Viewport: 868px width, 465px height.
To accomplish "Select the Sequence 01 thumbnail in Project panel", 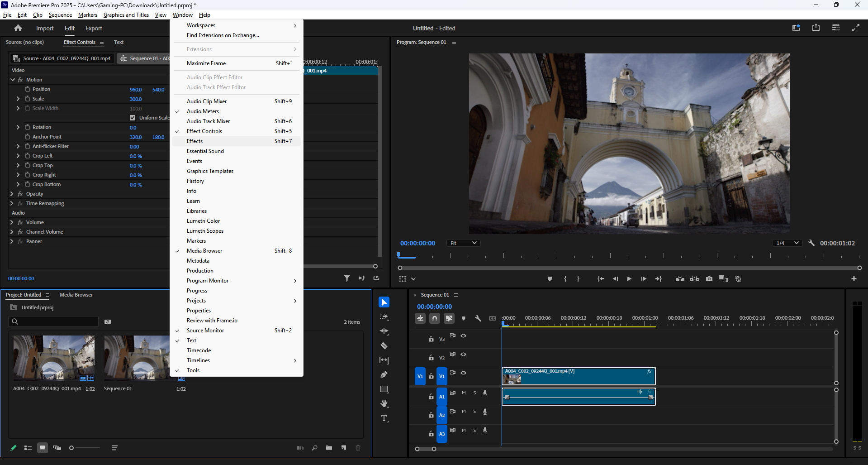I will coord(137,358).
